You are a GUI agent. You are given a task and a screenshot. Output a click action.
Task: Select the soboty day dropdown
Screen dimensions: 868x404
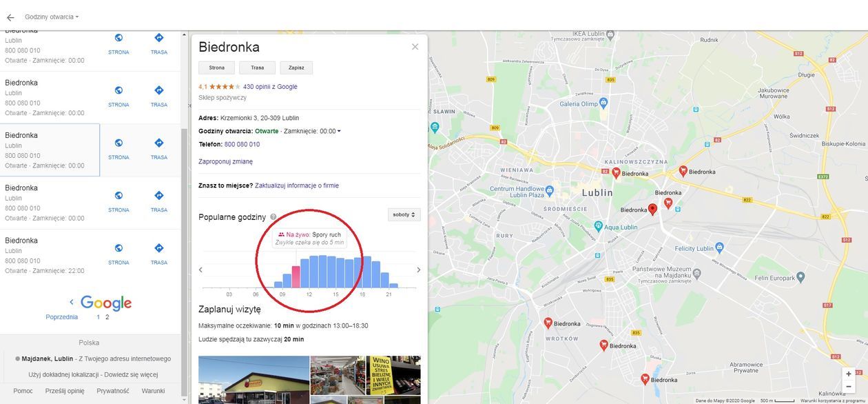pos(404,214)
